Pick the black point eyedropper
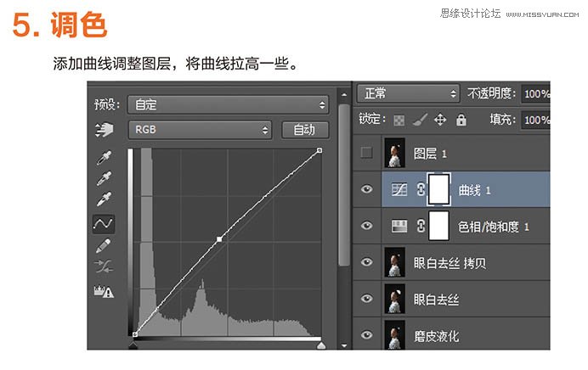Screen dimensions: 588x370 pos(104,158)
